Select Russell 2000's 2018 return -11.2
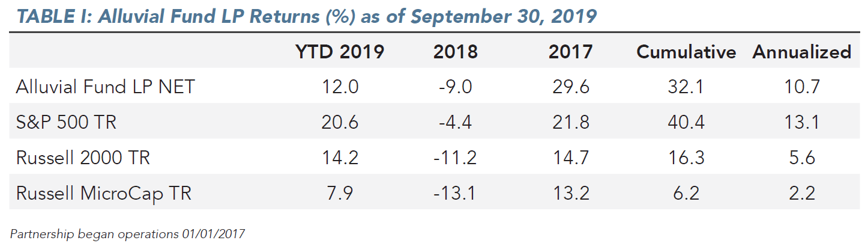 tap(456, 158)
